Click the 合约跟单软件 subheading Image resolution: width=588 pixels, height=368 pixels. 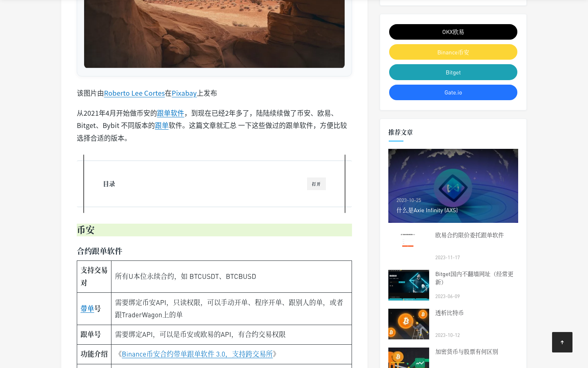point(100,251)
